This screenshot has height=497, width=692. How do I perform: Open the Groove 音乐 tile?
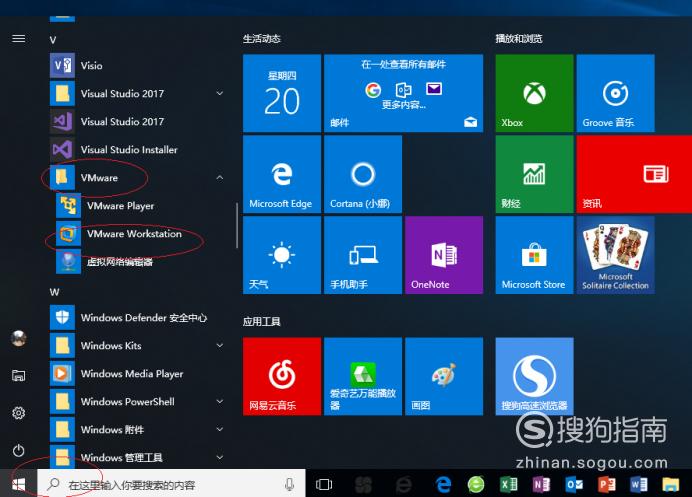616,93
